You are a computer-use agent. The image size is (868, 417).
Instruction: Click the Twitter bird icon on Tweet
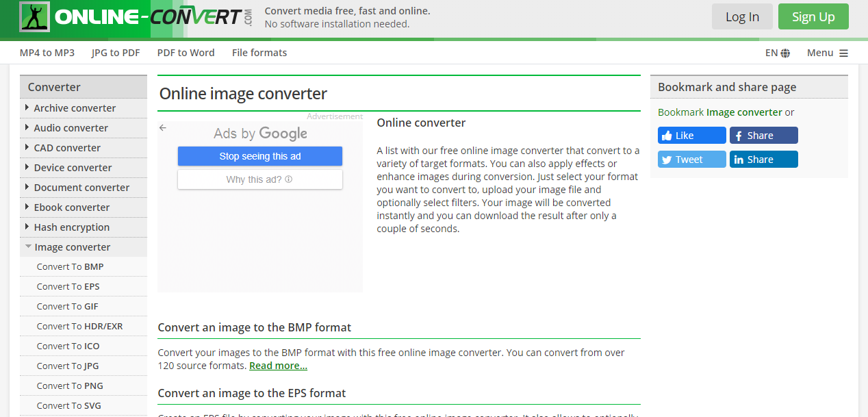pyautogui.click(x=667, y=160)
